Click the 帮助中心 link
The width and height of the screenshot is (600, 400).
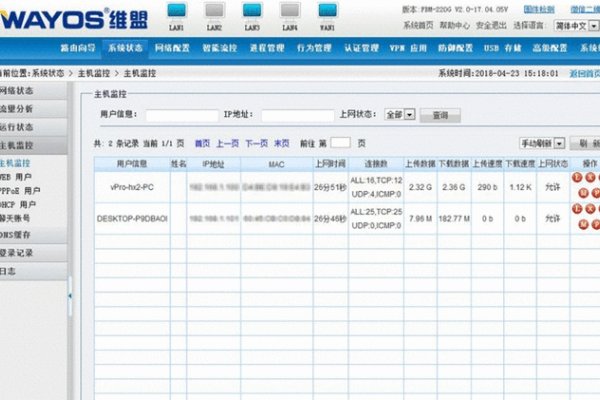click(x=455, y=26)
